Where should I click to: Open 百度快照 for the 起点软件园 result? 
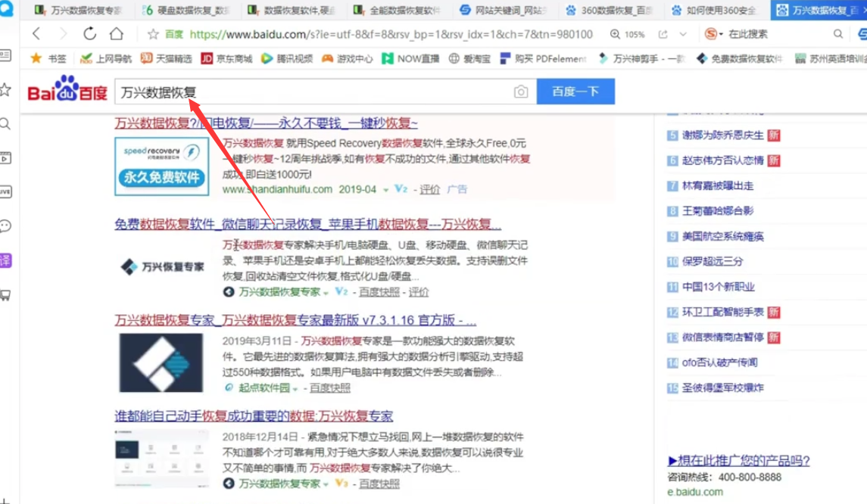tap(330, 388)
